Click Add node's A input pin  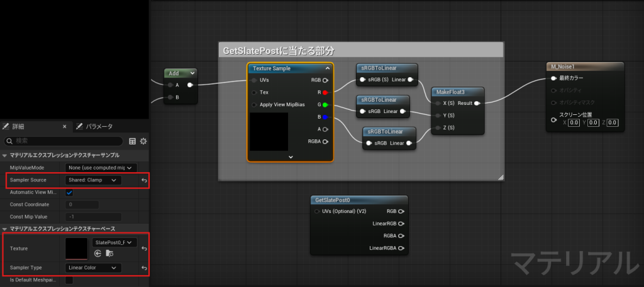(x=170, y=85)
